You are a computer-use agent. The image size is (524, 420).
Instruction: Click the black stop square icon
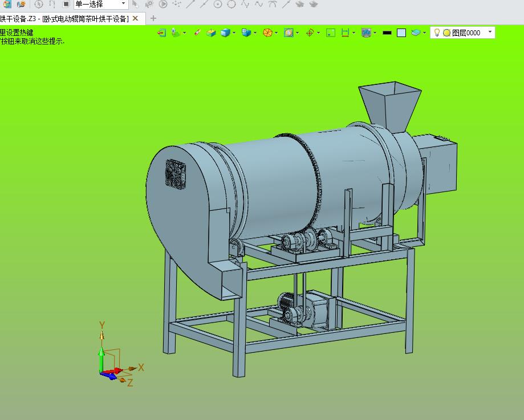point(66,4)
